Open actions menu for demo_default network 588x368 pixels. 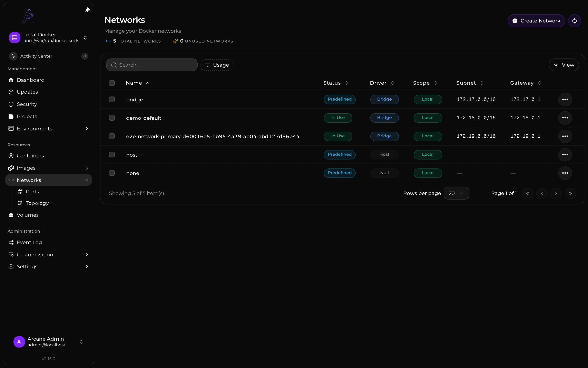pos(565,118)
